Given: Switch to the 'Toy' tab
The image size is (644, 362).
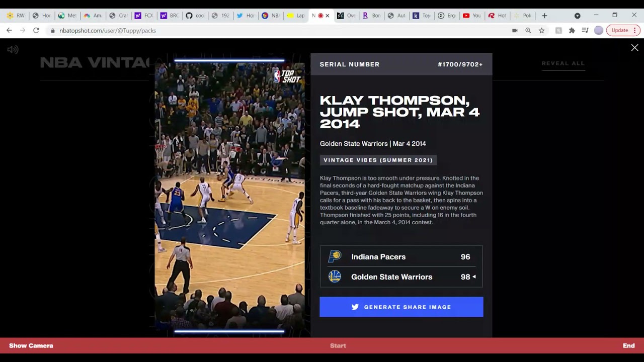Looking at the screenshot, I should click(422, 16).
